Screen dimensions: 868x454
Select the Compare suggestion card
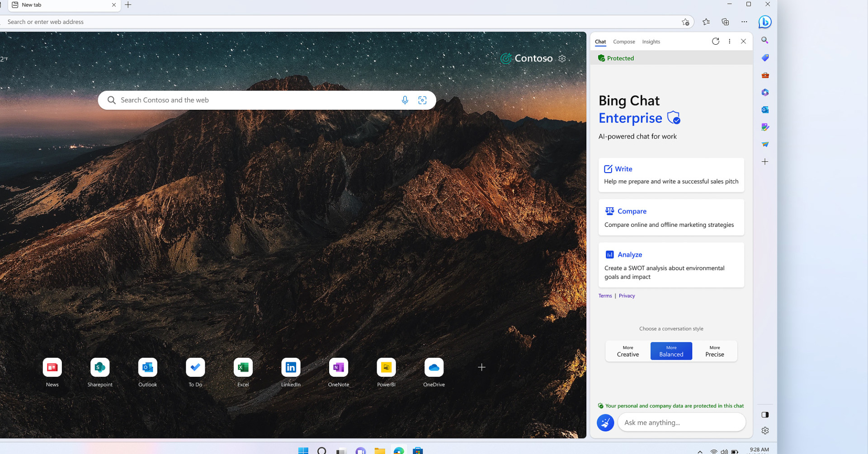pyautogui.click(x=671, y=217)
